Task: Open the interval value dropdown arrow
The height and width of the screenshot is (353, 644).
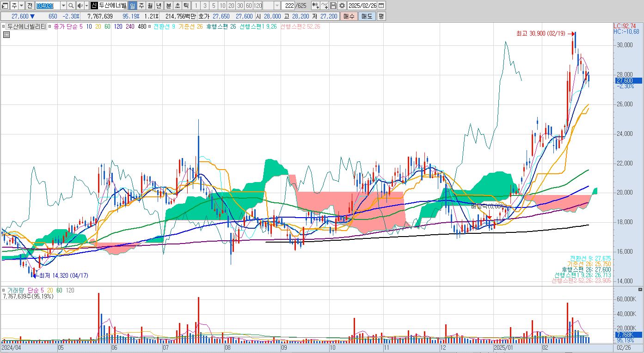Action: click(277, 6)
